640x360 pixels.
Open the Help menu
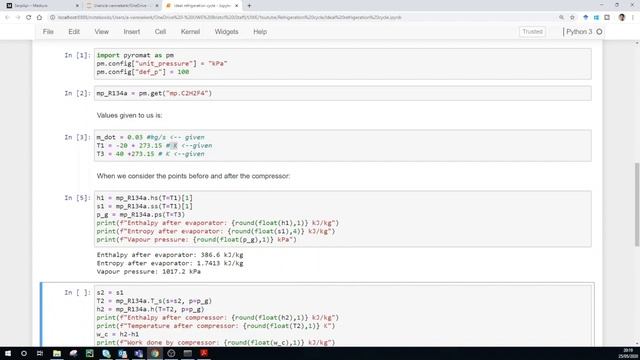pos(260,32)
